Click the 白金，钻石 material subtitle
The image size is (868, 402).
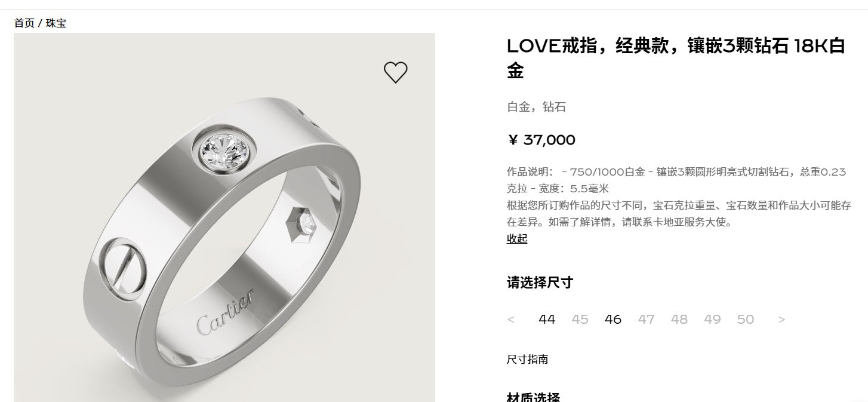click(x=536, y=108)
